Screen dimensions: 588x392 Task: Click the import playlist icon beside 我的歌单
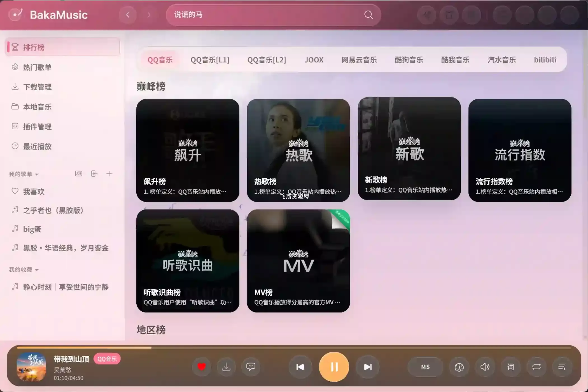tap(94, 174)
